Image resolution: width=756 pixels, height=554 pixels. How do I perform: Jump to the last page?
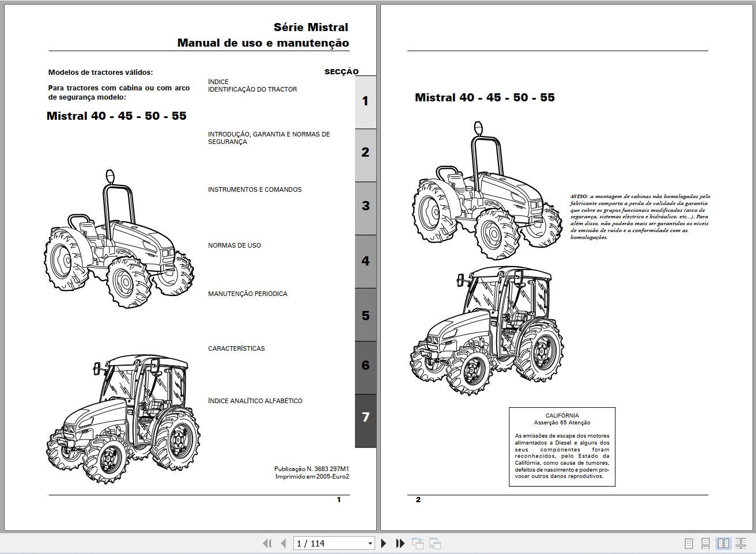[x=400, y=543]
